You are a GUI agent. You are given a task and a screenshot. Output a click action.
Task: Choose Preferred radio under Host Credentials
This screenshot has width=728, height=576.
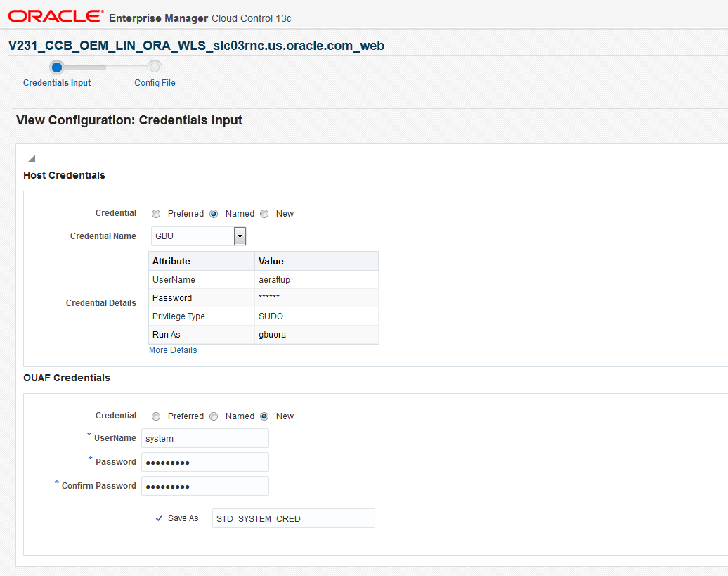tap(156, 214)
